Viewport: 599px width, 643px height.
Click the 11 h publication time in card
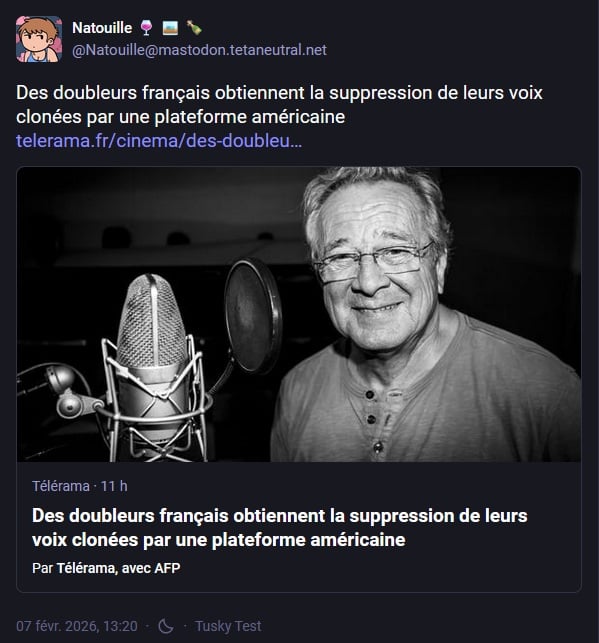click(114, 486)
